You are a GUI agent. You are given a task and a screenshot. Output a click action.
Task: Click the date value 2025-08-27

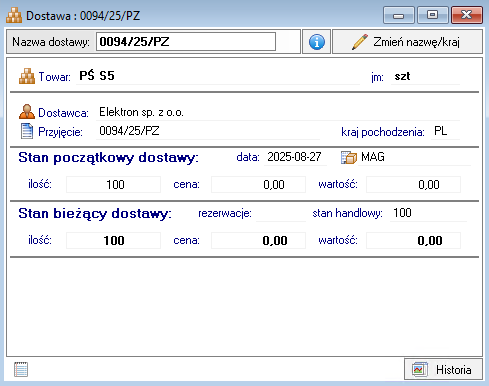(294, 157)
